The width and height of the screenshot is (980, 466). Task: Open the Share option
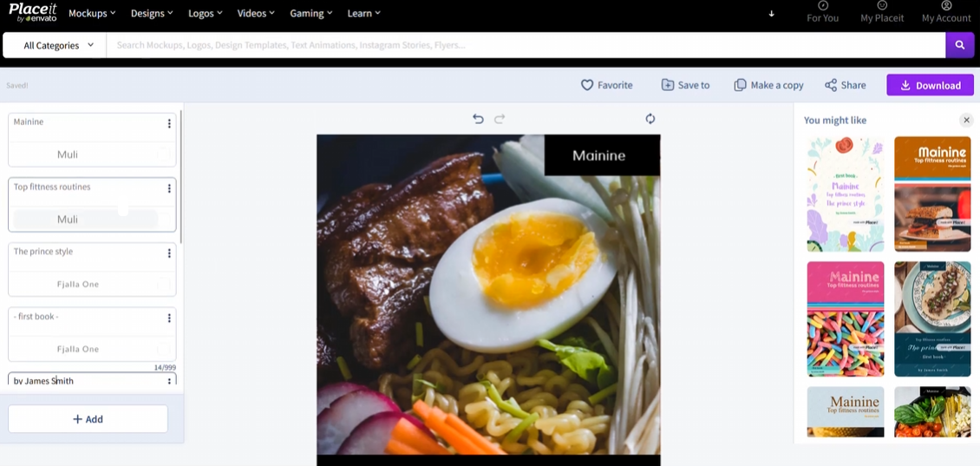[x=845, y=85]
